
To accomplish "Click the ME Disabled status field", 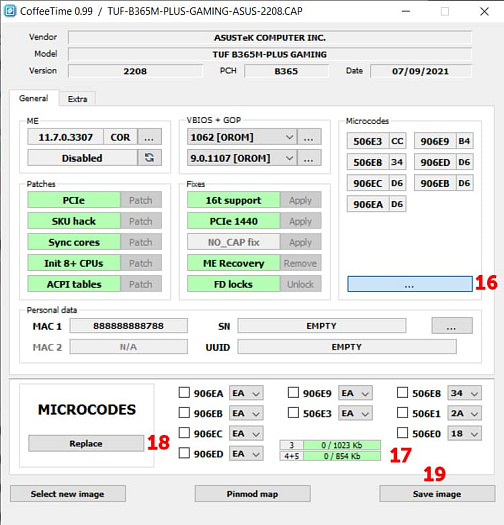I will 82,158.
